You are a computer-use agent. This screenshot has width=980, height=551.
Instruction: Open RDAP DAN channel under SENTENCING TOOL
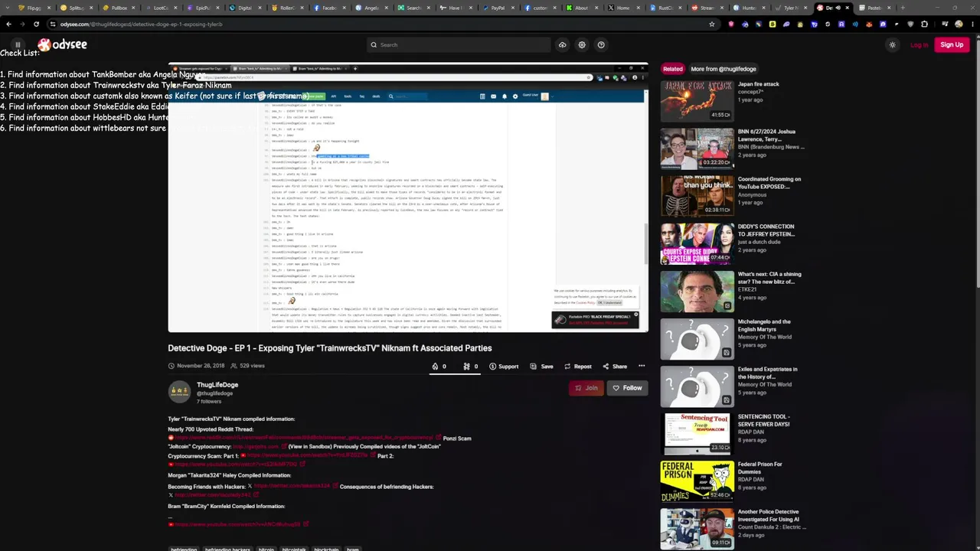click(752, 432)
